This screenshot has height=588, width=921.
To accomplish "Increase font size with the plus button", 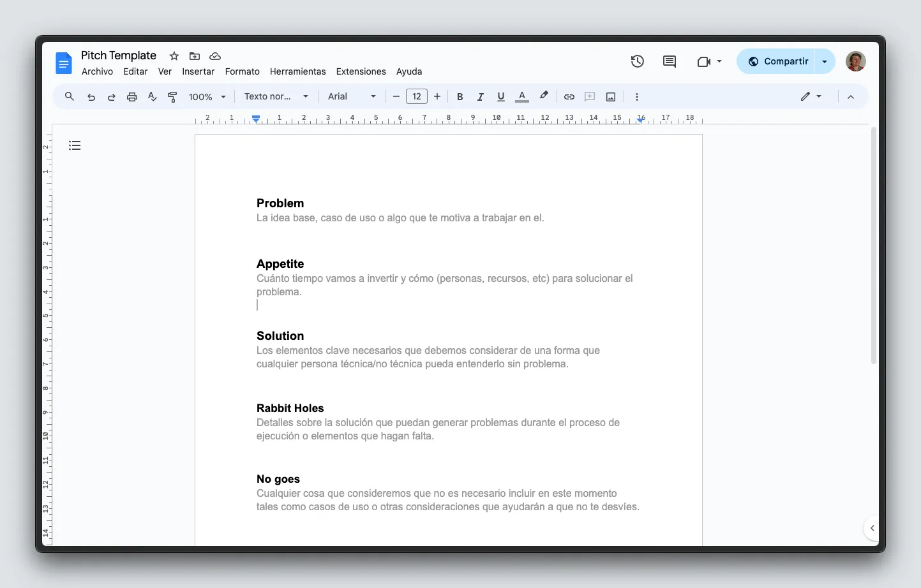I will [x=437, y=96].
